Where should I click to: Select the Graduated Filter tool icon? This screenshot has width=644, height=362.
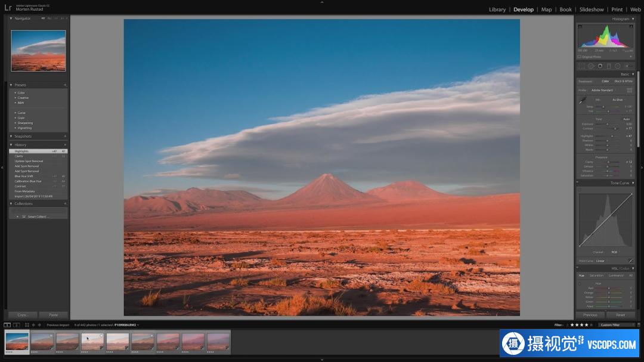[609, 66]
